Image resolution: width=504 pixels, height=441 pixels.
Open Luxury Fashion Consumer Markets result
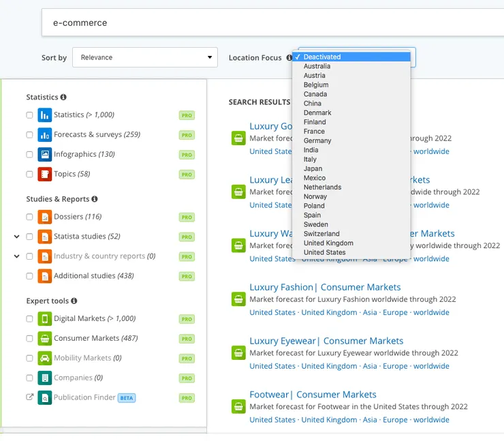325,287
